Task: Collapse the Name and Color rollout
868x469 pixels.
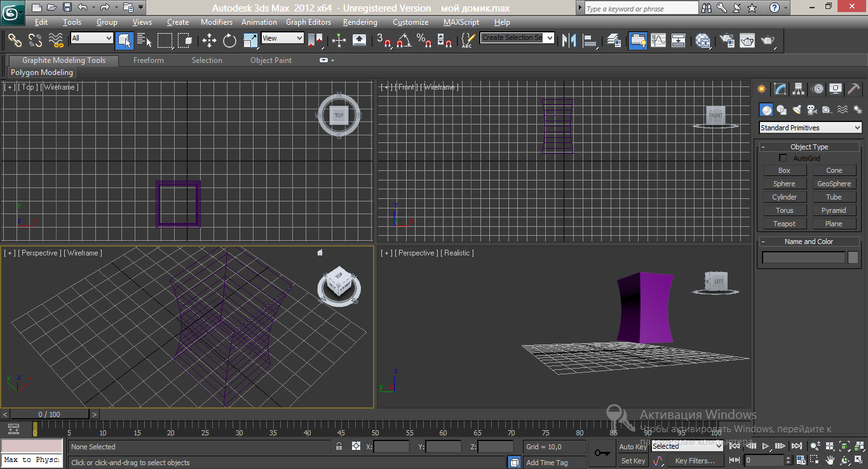Action: tap(809, 241)
